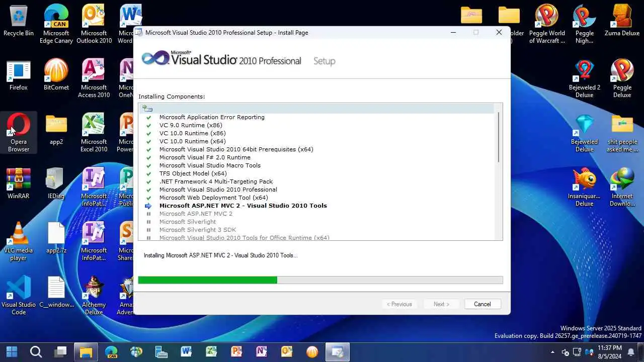
Task: Click the green installation progress bar
Action: click(x=207, y=280)
